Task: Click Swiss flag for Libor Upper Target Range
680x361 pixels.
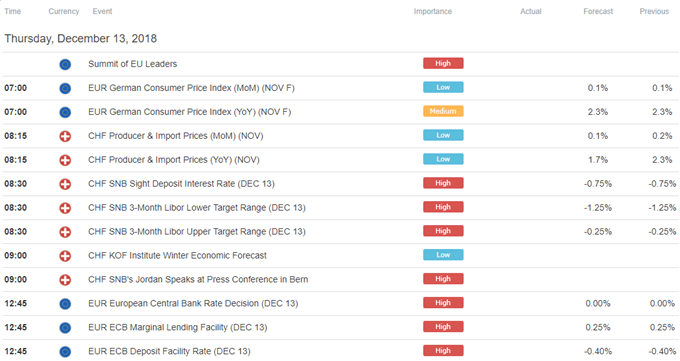Action: click(65, 232)
